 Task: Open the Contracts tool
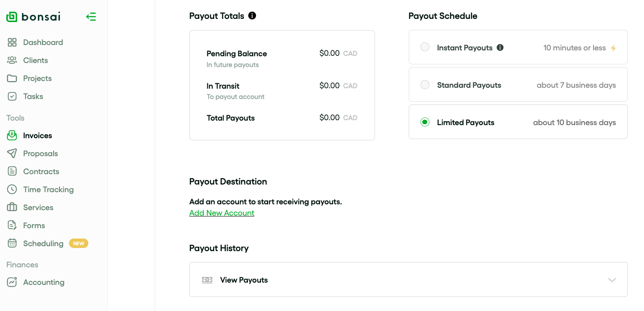41,171
